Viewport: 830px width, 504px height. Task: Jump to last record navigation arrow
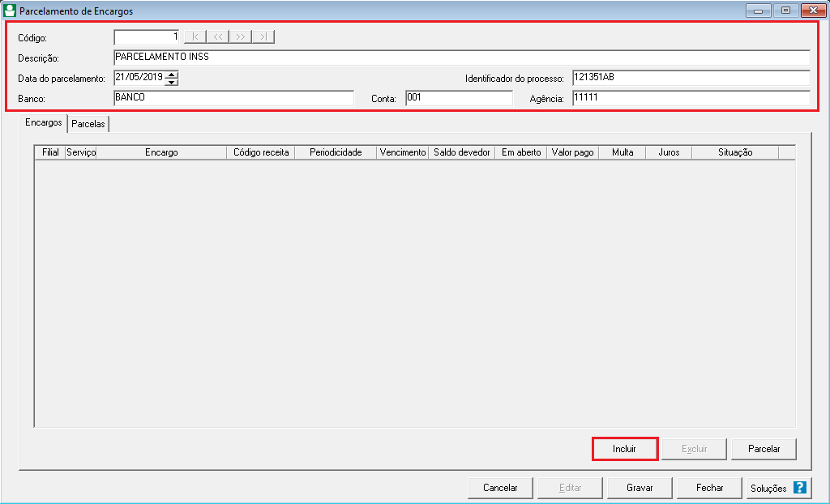coord(263,36)
